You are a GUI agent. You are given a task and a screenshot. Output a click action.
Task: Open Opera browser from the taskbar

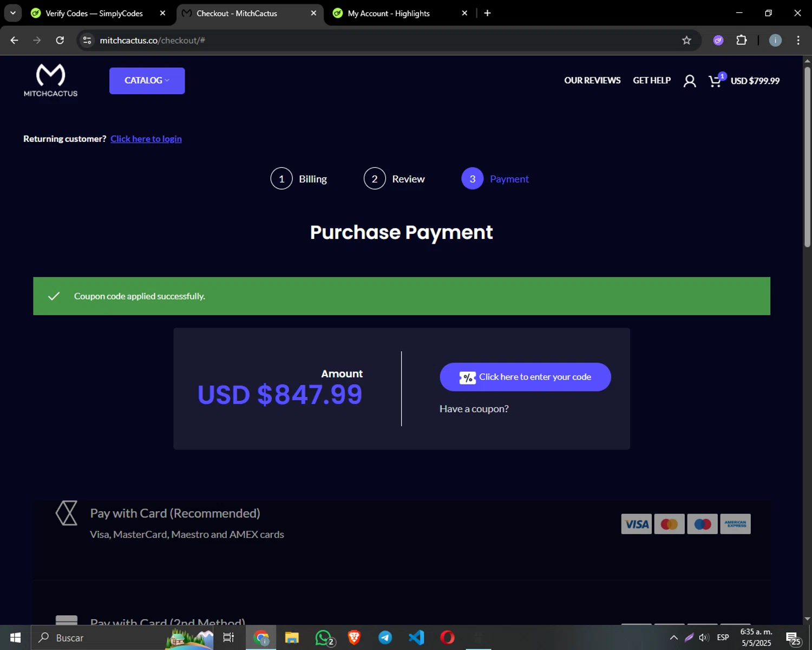447,638
